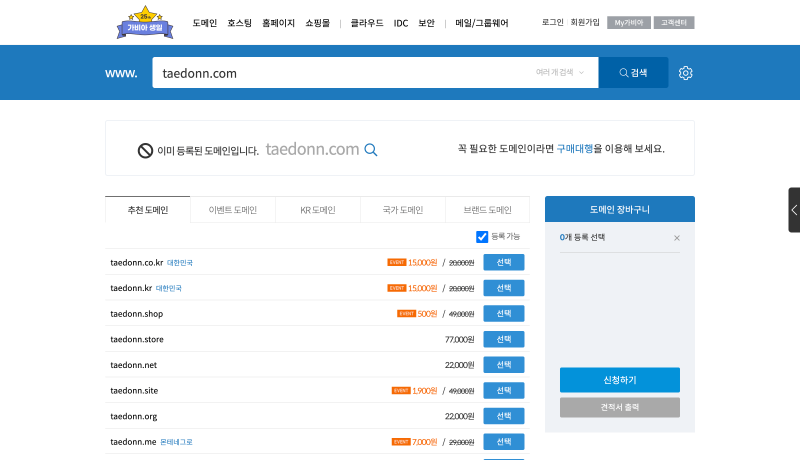The width and height of the screenshot is (800, 460).
Task: Open the 도메인 menu
Action: (205, 23)
